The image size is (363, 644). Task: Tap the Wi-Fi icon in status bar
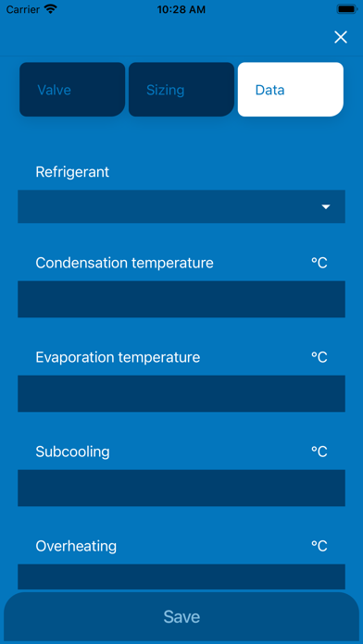point(51,9)
